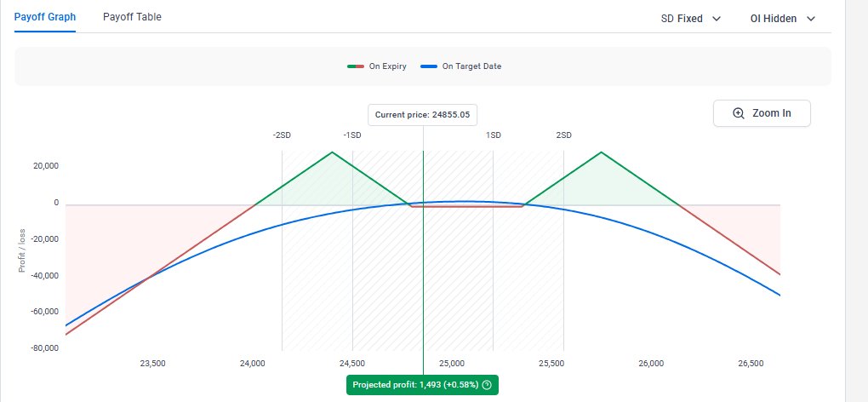
Task: Click the Current price: 24855.05 label
Action: 422,115
